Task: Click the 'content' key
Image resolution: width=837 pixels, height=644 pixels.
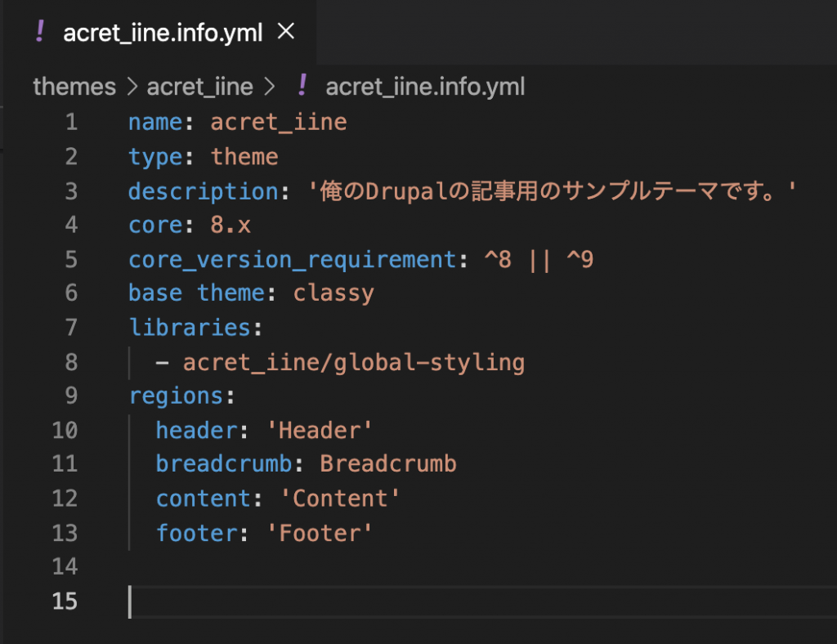Action: click(x=204, y=499)
